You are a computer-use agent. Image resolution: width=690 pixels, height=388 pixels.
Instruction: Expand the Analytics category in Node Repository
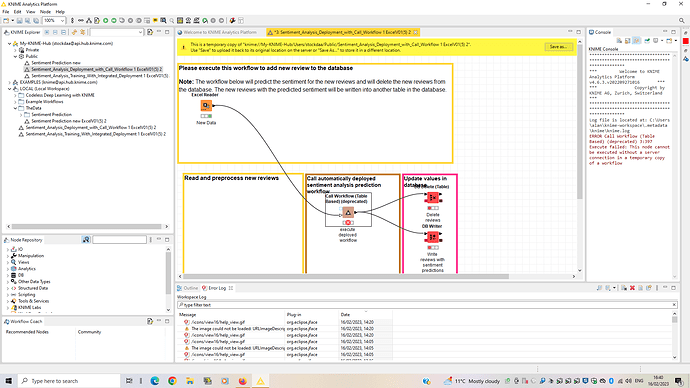coord(8,269)
